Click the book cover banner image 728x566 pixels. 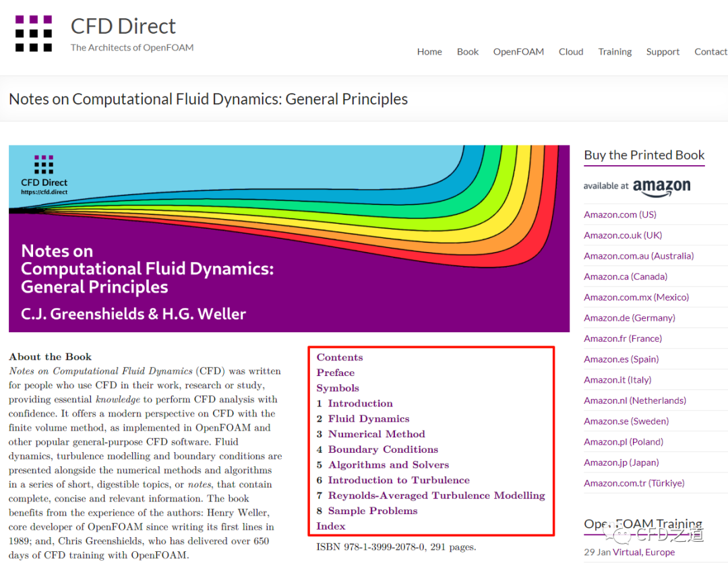(x=289, y=239)
